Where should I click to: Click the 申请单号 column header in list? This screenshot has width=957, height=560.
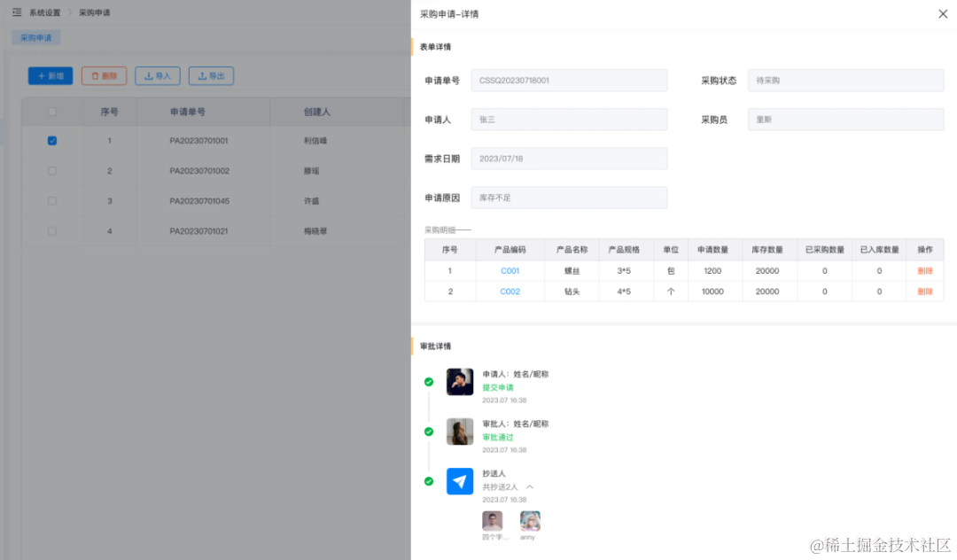188,112
